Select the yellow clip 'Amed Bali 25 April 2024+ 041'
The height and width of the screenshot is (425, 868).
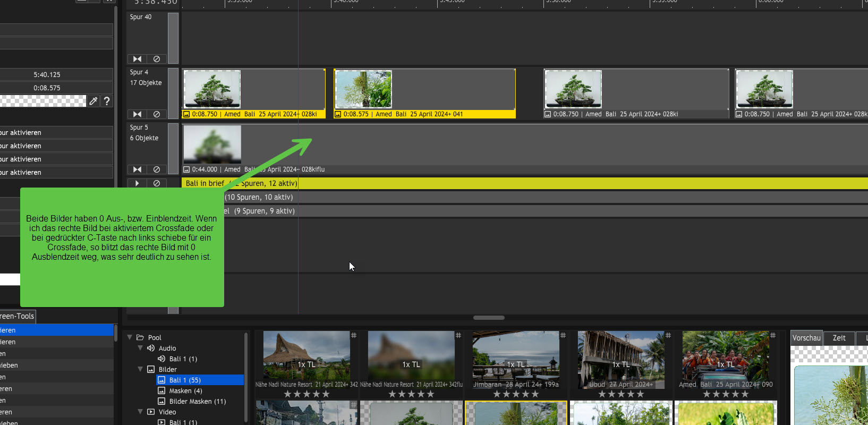tap(424, 93)
